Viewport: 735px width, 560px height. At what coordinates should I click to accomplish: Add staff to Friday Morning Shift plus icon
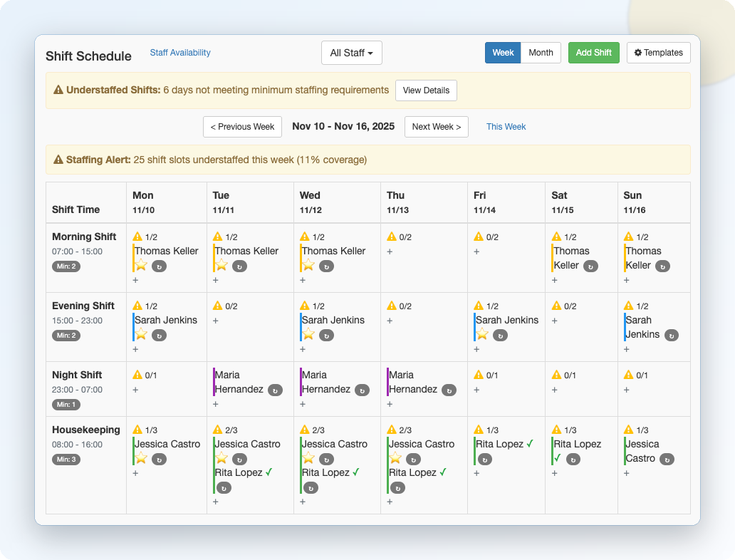[x=476, y=252]
